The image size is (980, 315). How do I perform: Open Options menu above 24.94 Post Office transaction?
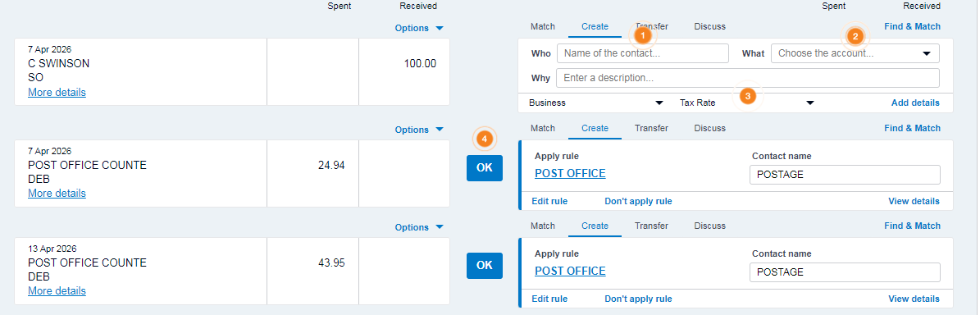pyautogui.click(x=419, y=130)
